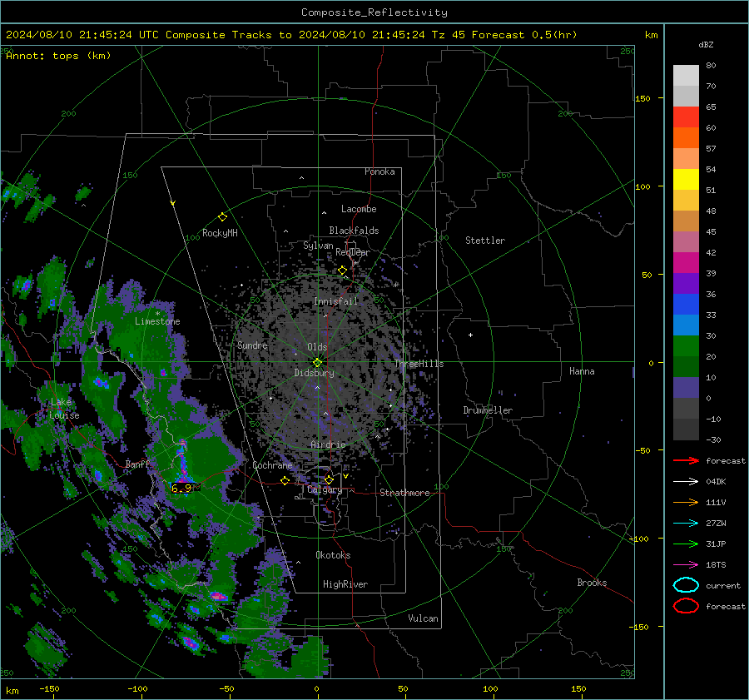Click the dBZ legend heading

click(x=706, y=44)
